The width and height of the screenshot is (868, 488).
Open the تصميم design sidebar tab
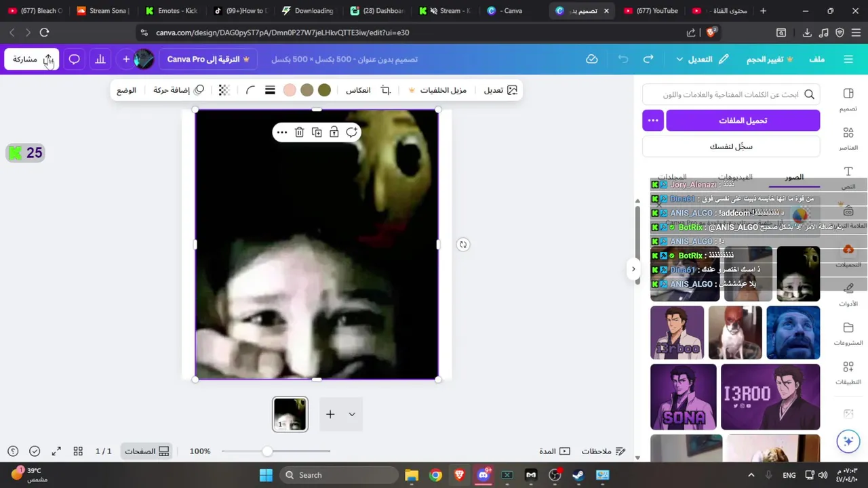[x=848, y=99]
